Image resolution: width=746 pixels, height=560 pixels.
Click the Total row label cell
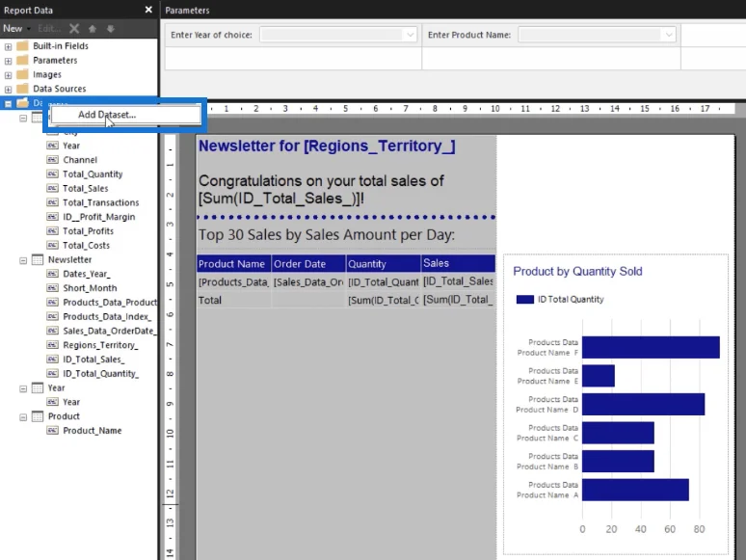point(233,300)
